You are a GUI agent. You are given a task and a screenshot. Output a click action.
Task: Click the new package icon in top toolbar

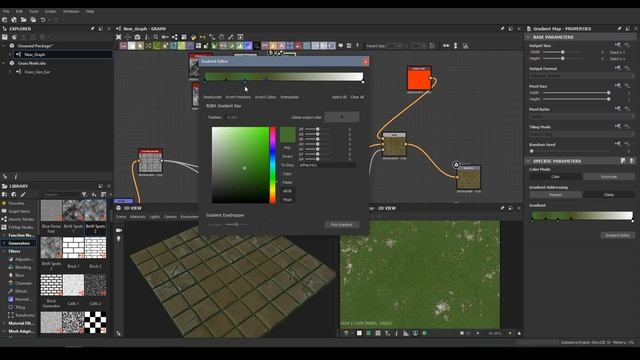coord(4,20)
